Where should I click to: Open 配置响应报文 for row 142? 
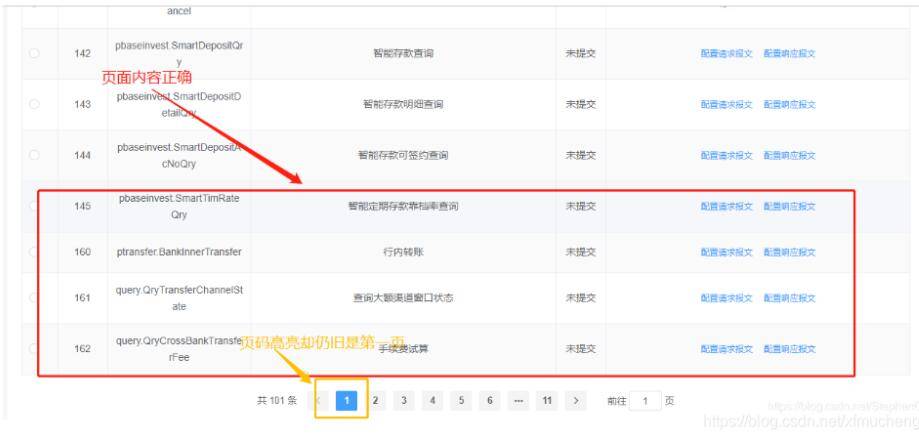[789, 53]
